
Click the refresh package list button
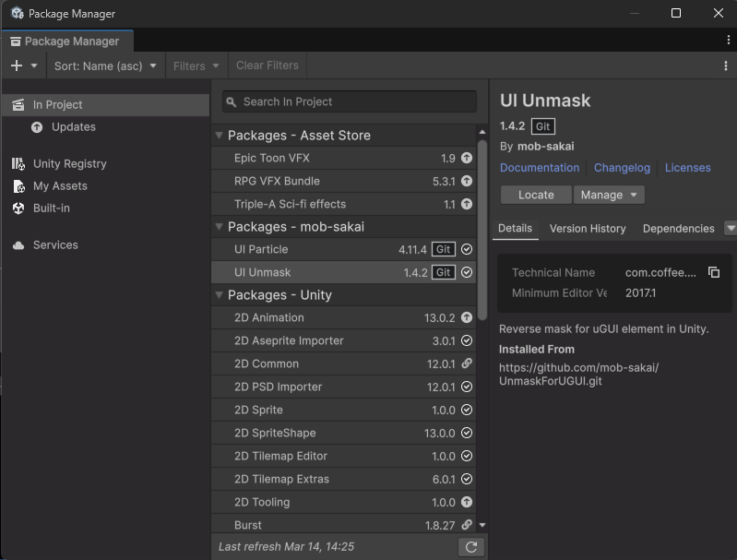click(x=471, y=547)
